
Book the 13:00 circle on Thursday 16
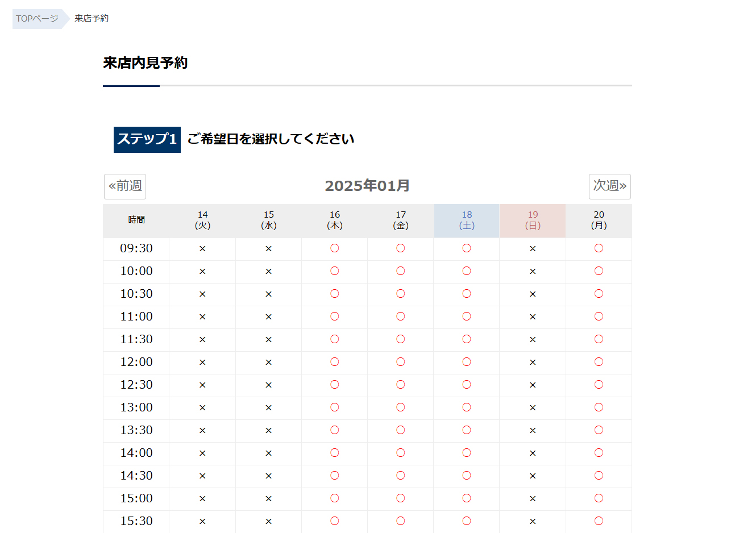tap(335, 407)
